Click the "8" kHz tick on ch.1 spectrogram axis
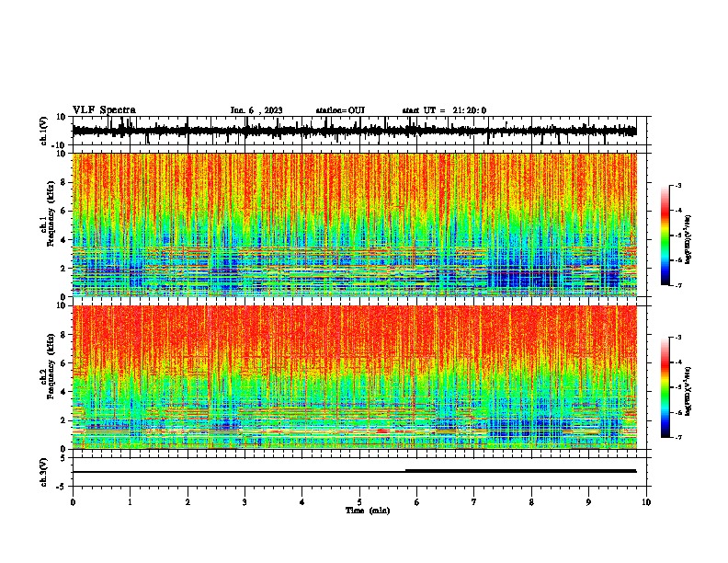 point(63,182)
